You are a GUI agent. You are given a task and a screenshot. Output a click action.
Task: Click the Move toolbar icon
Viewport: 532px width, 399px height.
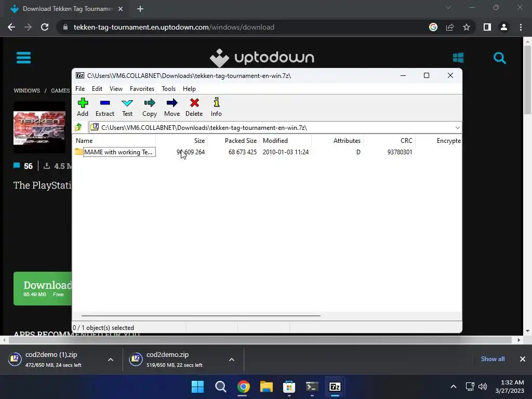tap(172, 107)
